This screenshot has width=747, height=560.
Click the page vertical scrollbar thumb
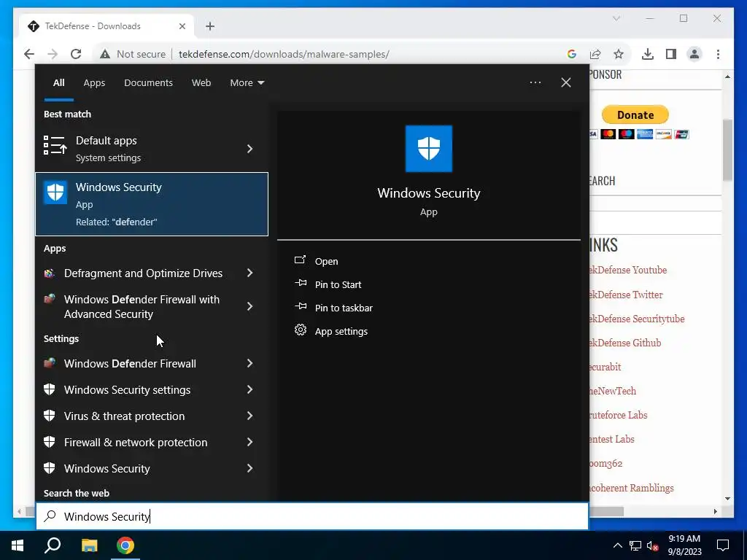coord(727,150)
